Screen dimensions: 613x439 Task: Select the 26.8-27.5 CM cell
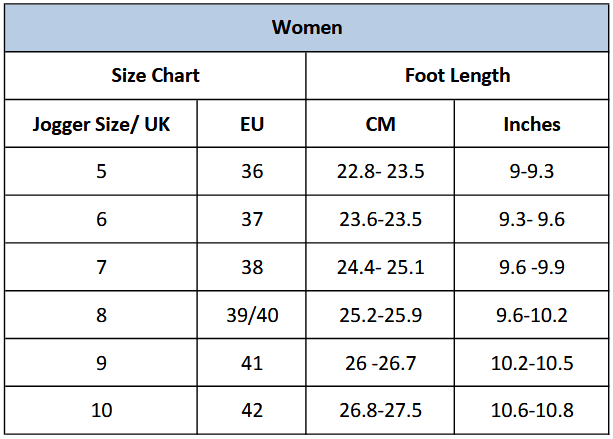tap(380, 410)
